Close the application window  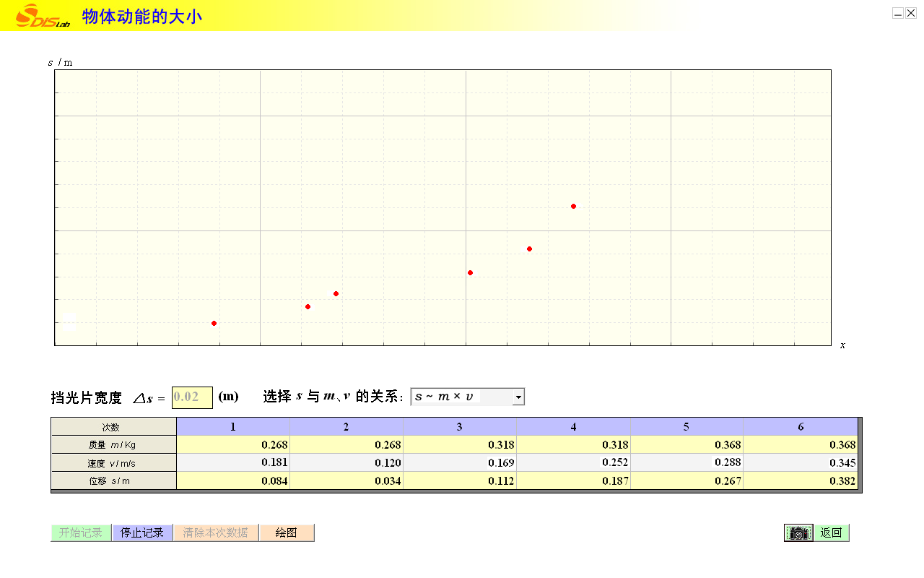(910, 13)
